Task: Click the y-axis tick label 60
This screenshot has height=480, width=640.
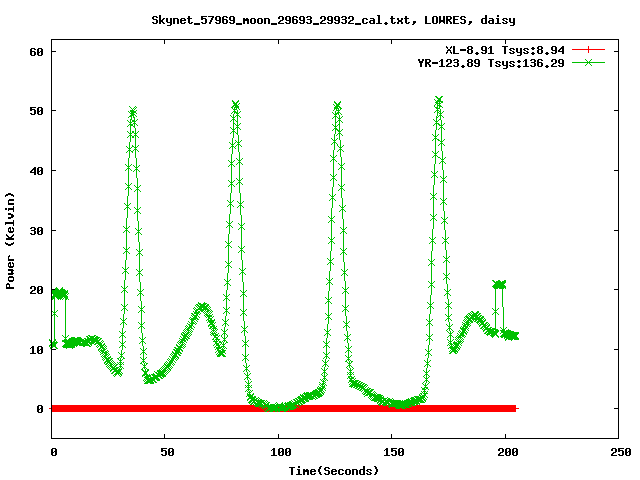Action: click(36, 52)
